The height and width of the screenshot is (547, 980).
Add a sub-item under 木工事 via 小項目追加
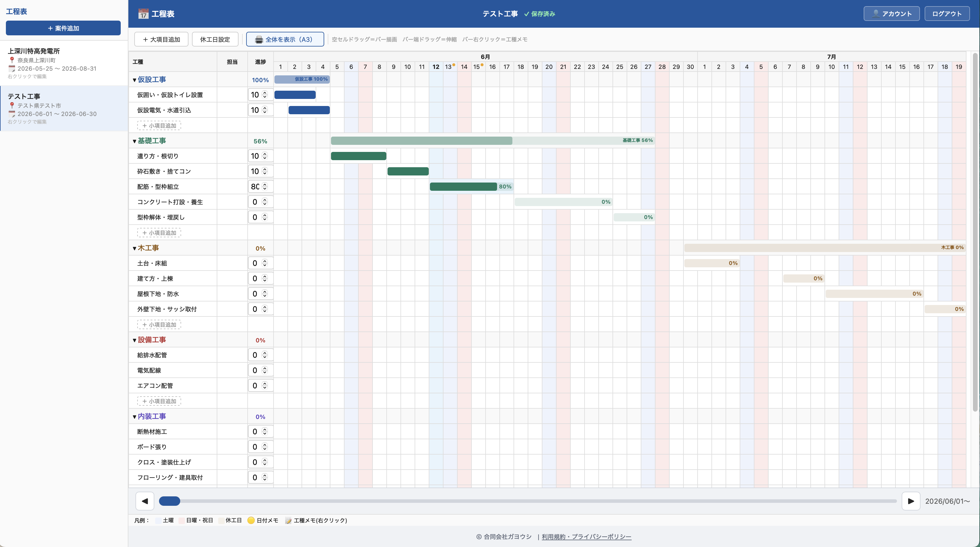pos(159,324)
